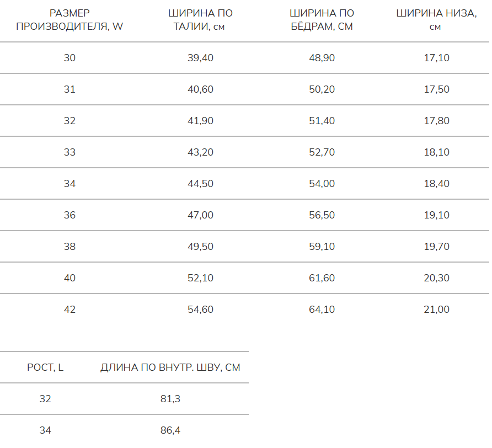
Task: Click hip width value 64,10
Action: (x=322, y=309)
